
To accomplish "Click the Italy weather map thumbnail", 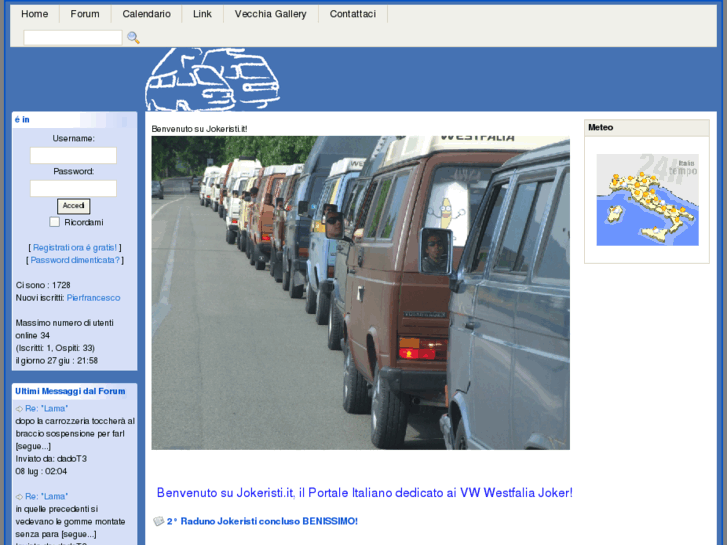I will point(647,200).
